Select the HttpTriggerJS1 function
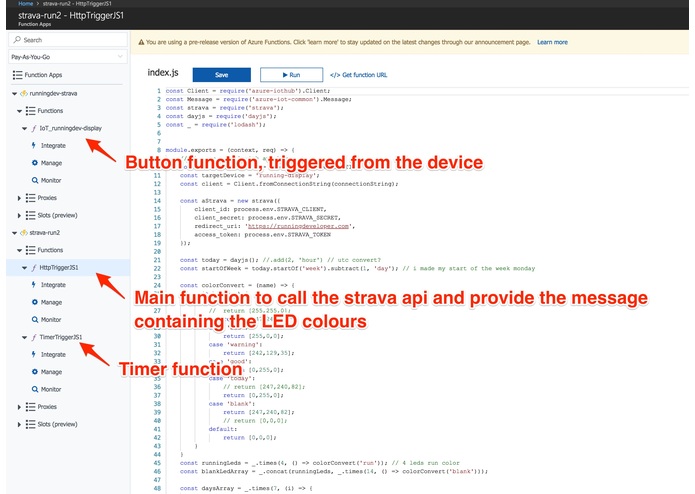Screen dimensions: 695x494 point(59,268)
